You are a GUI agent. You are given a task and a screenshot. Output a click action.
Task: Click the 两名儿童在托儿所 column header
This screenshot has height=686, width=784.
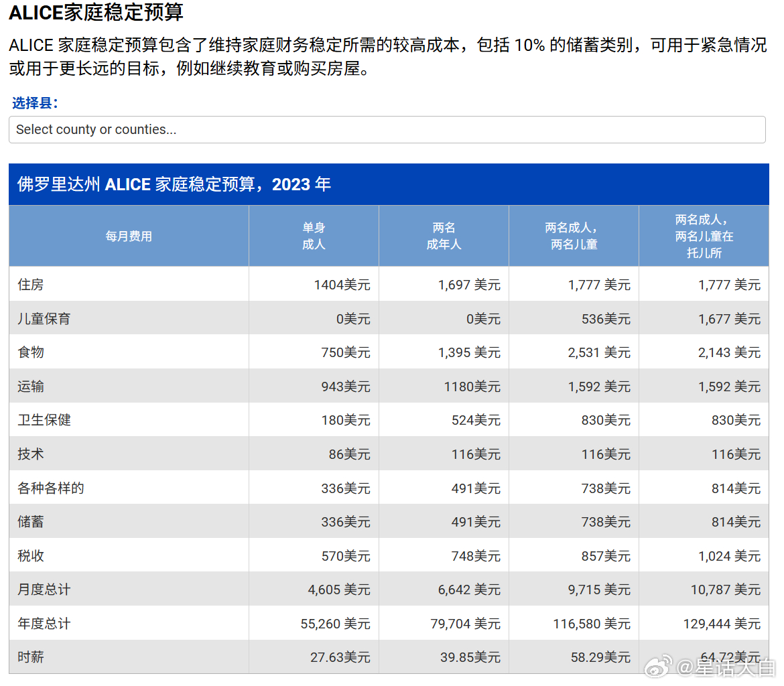(x=704, y=236)
